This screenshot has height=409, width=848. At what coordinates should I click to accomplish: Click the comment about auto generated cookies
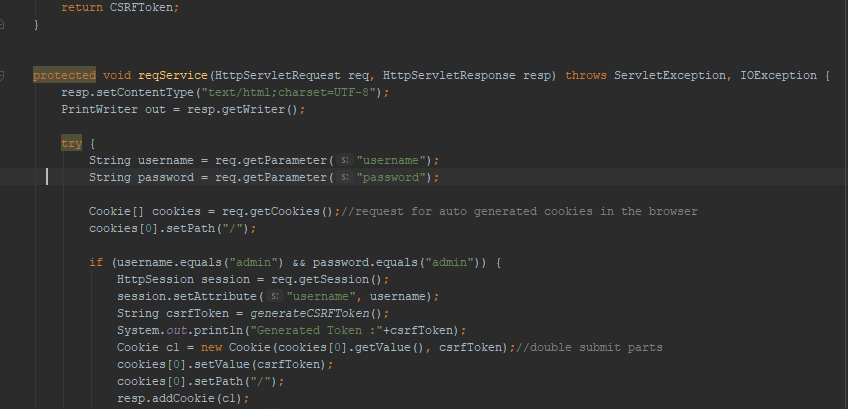coord(519,211)
